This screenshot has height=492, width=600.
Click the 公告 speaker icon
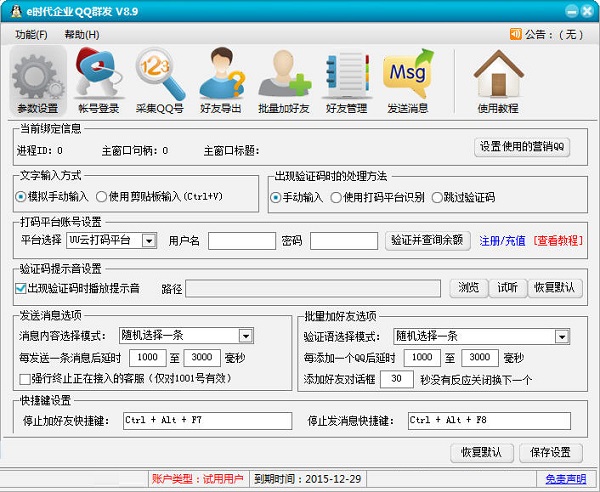[515, 34]
